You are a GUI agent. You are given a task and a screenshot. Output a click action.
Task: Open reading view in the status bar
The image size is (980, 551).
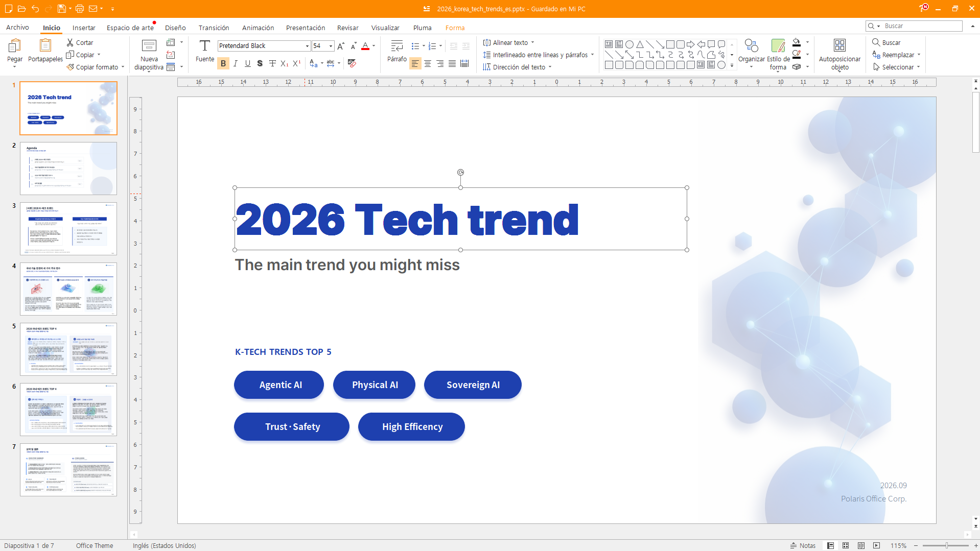861,545
